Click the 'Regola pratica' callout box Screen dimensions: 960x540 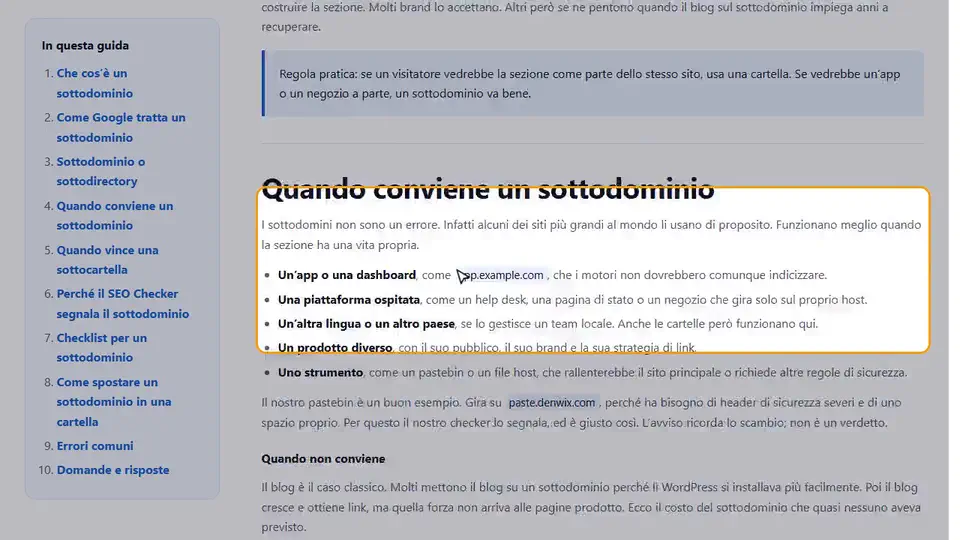[x=593, y=83]
